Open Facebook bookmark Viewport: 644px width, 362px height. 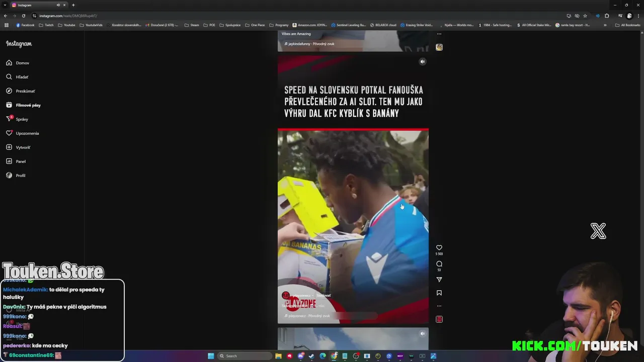pyautogui.click(x=25, y=25)
